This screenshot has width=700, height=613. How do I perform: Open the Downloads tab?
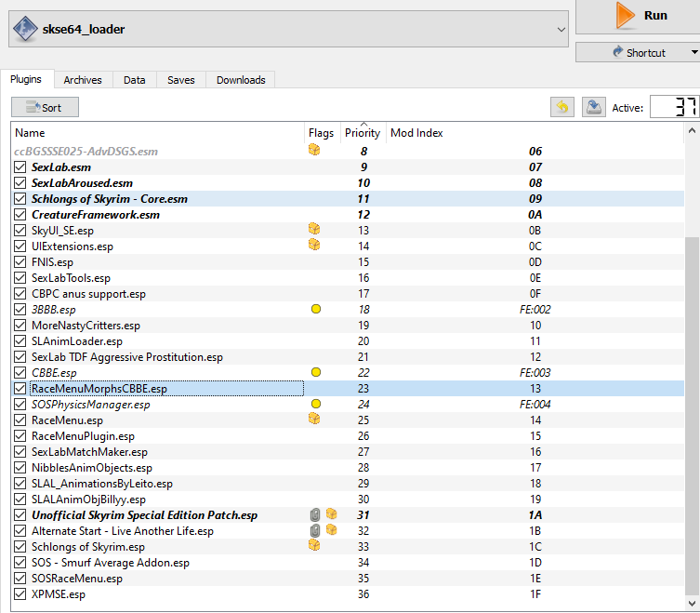coord(241,80)
